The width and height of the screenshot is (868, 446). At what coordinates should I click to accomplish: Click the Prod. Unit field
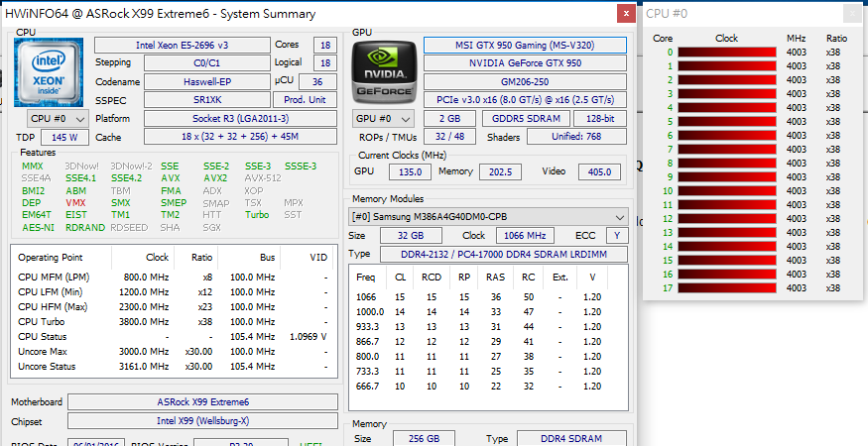[305, 100]
